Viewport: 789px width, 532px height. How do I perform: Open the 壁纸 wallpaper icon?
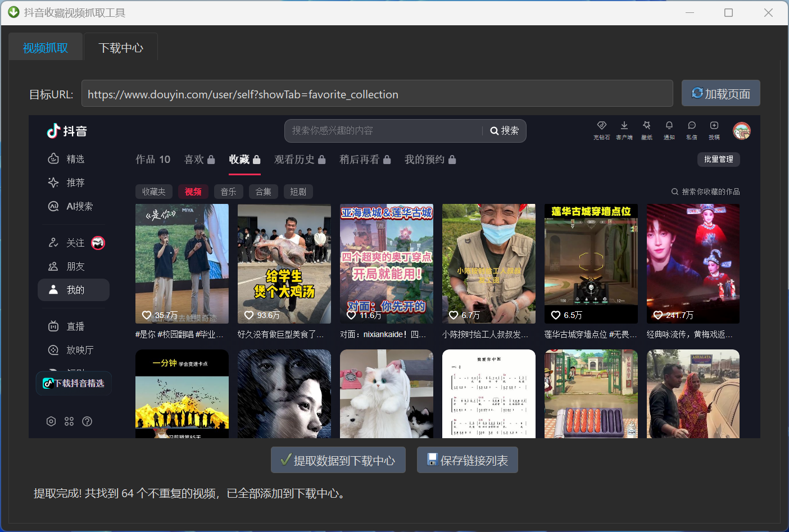646,126
